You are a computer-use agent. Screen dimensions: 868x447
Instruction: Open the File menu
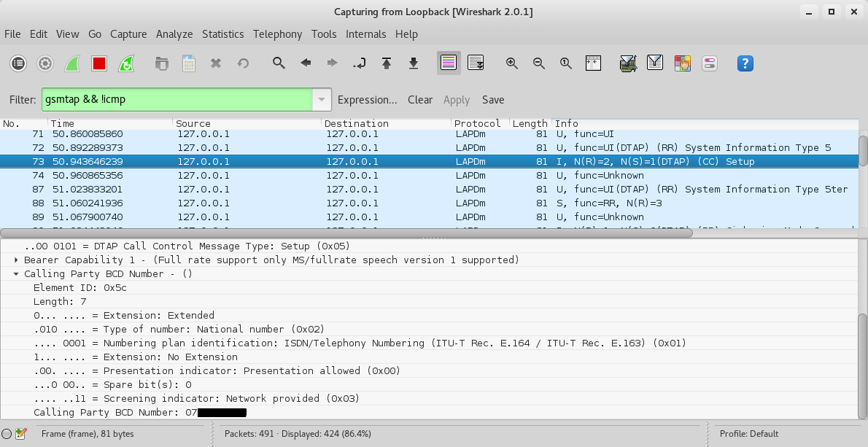pyautogui.click(x=12, y=34)
